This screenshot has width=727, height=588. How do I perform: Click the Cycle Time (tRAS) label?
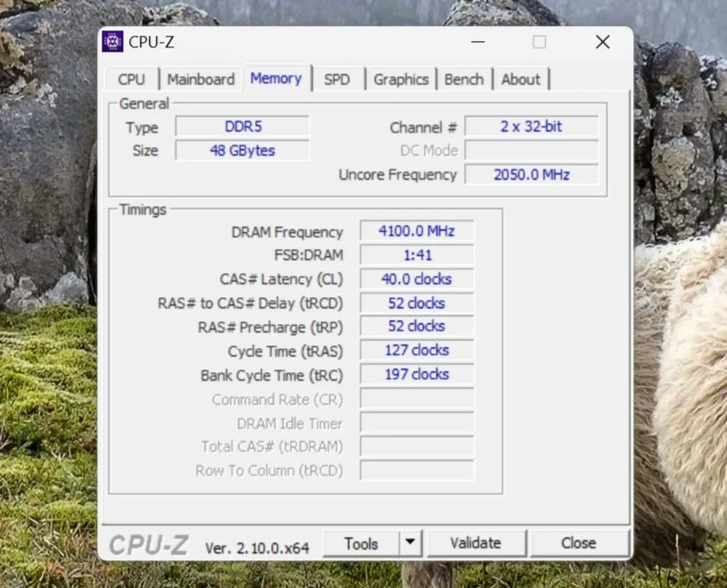pyautogui.click(x=285, y=352)
